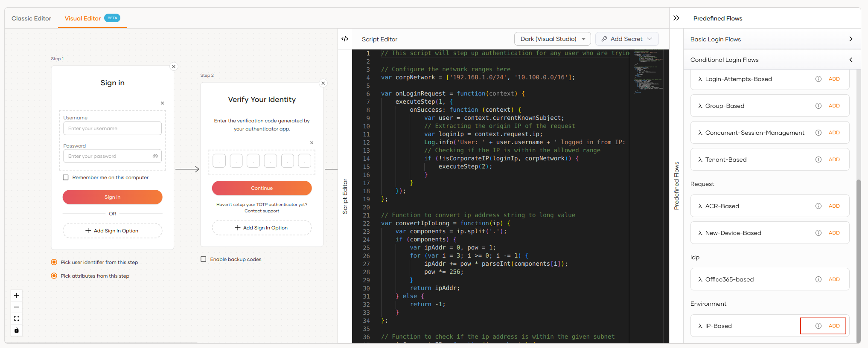This screenshot has height=348, width=868.
Task: Enable backup codes checkbox
Action: coord(204,259)
